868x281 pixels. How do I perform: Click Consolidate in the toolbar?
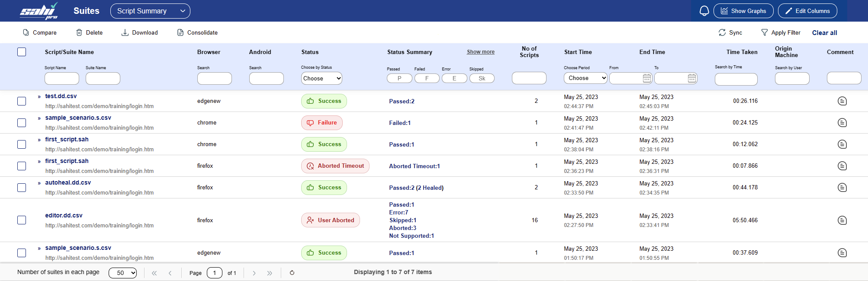197,32
